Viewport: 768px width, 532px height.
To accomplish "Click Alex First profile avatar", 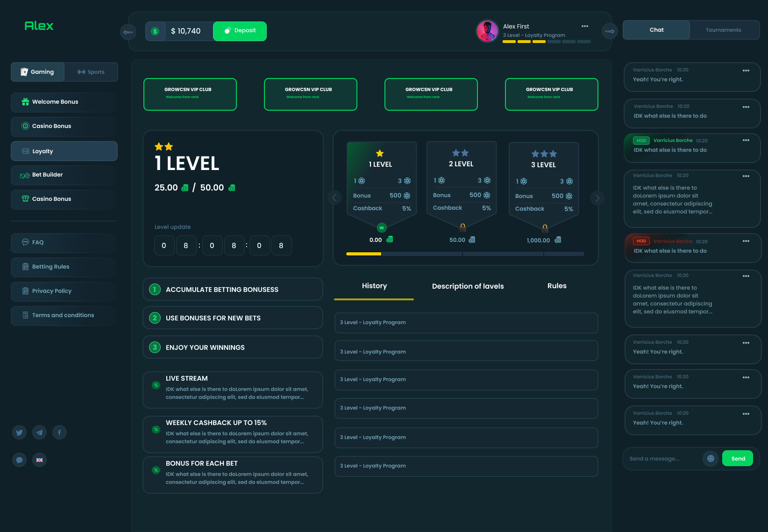I will coord(487,31).
